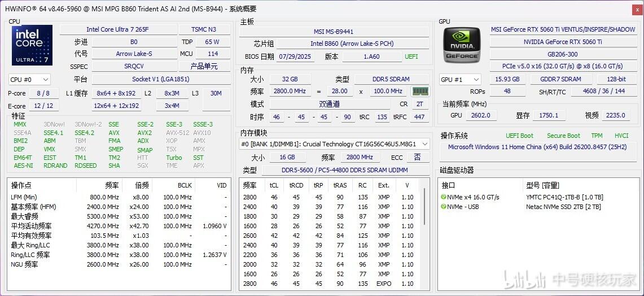The image size is (644, 296).
Task: Click the Socket V1 (LGA1851) platform field
Action: (x=161, y=79)
